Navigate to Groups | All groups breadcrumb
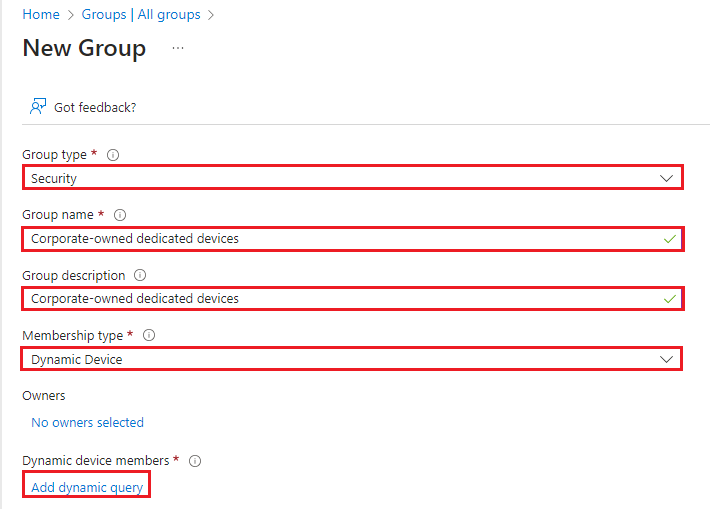 140,15
